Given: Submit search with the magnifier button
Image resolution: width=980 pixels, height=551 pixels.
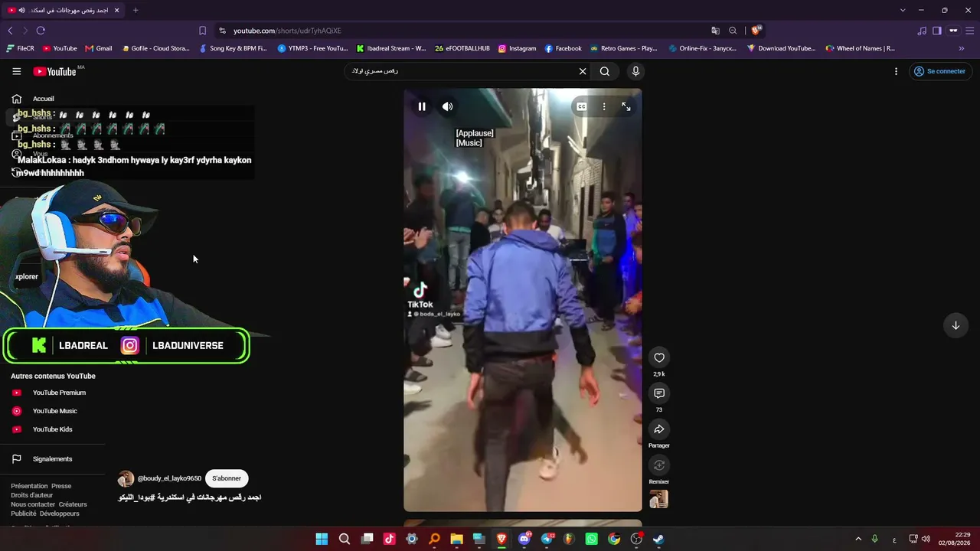Looking at the screenshot, I should 605,71.
